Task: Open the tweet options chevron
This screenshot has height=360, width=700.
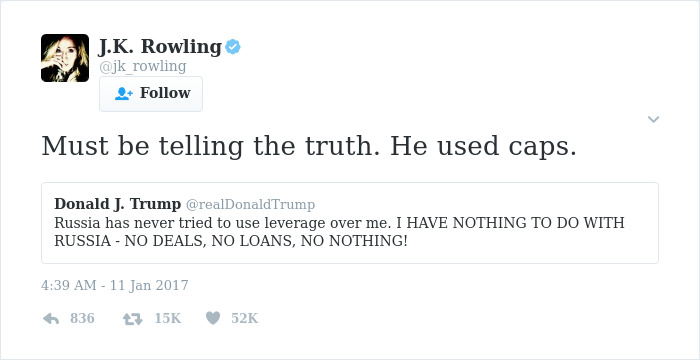Action: point(653,119)
